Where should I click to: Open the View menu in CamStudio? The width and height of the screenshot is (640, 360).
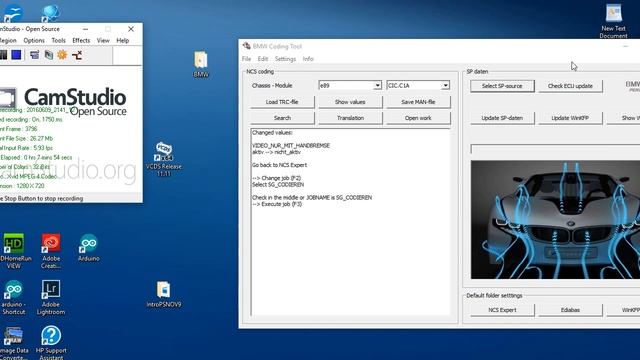pos(103,40)
